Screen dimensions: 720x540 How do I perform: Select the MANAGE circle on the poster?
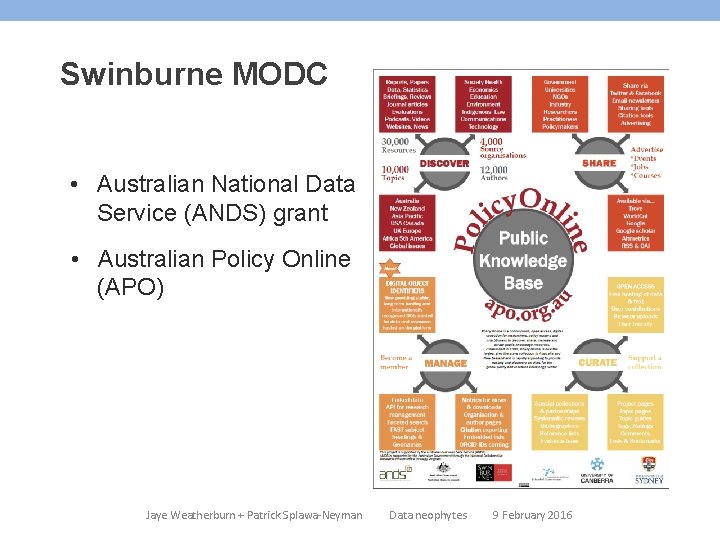pyautogui.click(x=445, y=364)
